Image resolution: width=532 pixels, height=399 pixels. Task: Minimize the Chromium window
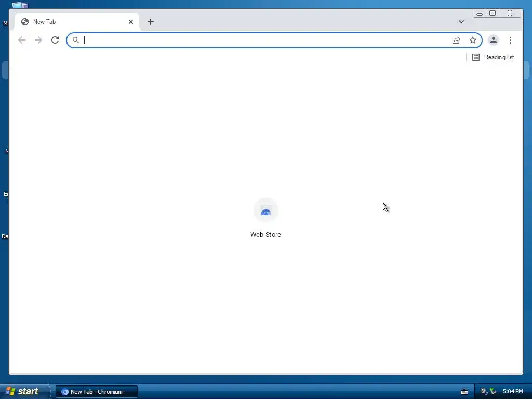tap(480, 13)
